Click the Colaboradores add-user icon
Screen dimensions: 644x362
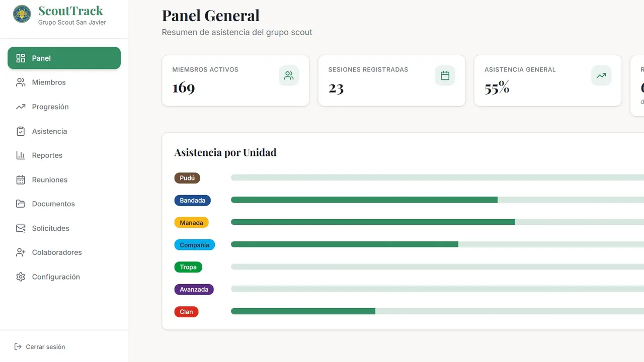[x=21, y=252]
